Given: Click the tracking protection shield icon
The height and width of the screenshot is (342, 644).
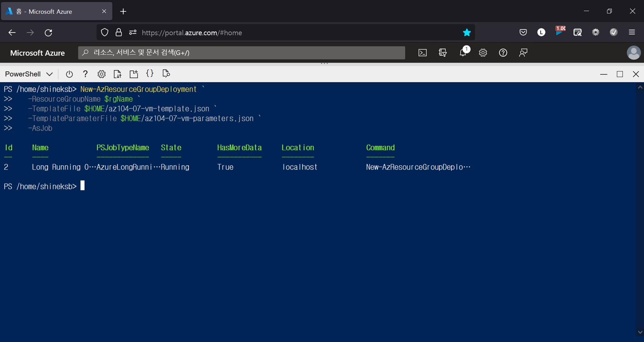Looking at the screenshot, I should click(105, 32).
